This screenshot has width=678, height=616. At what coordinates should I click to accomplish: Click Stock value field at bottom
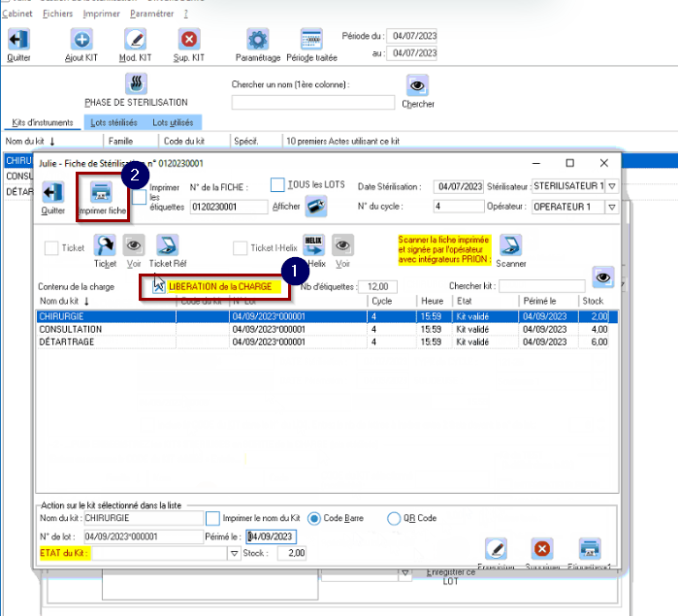click(x=292, y=553)
